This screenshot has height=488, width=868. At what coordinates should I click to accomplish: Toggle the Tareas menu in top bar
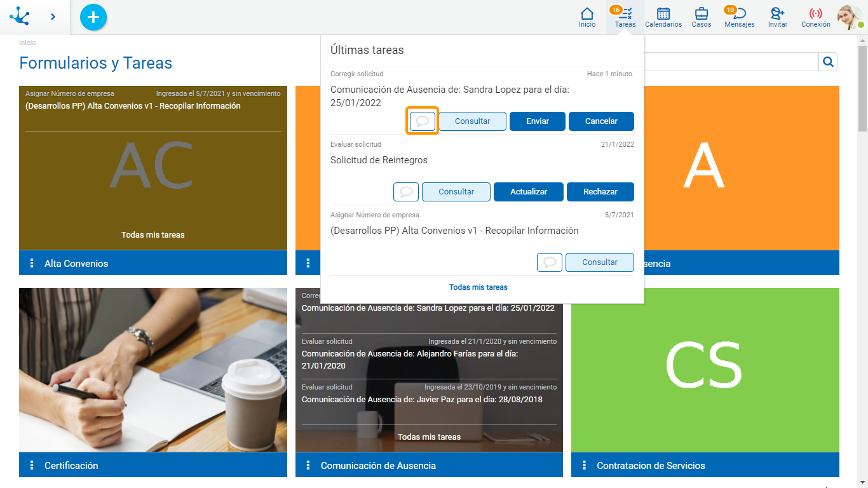625,17
